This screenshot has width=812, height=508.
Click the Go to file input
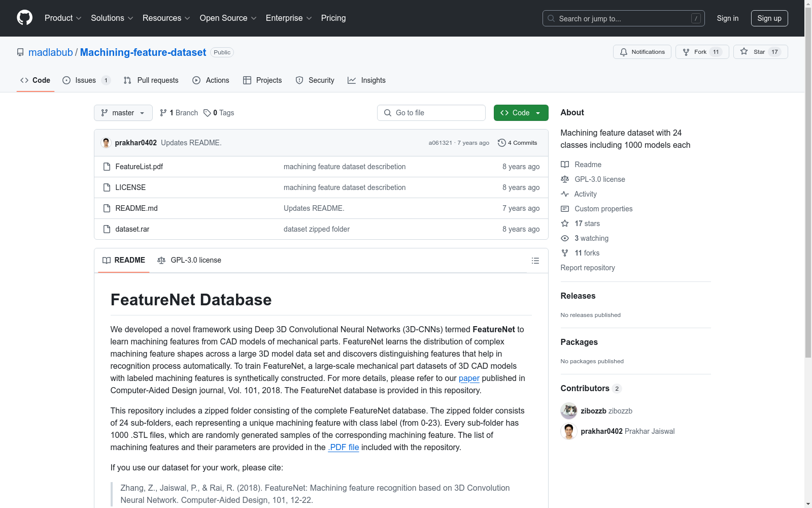coord(431,113)
